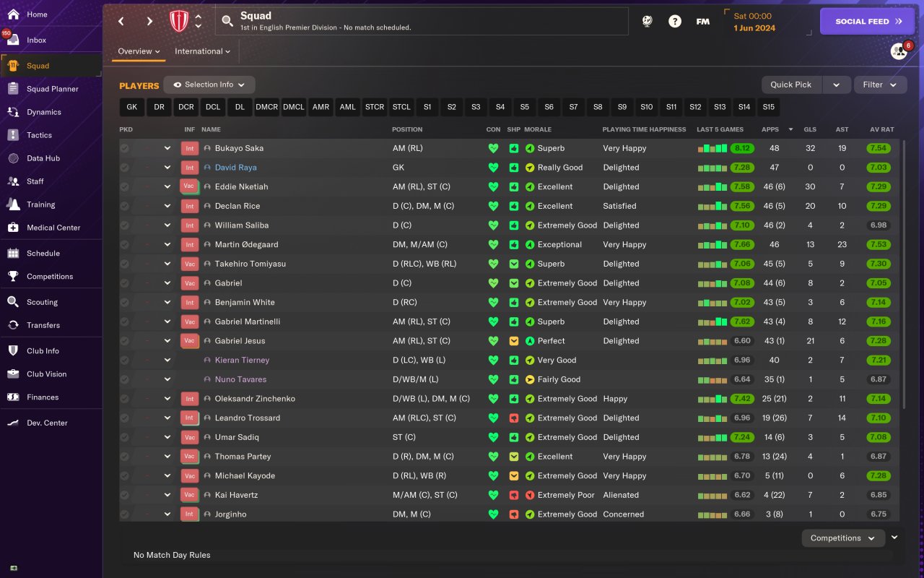The image size is (924, 578).
Task: Expand the Selection Info dropdown
Action: (x=209, y=85)
